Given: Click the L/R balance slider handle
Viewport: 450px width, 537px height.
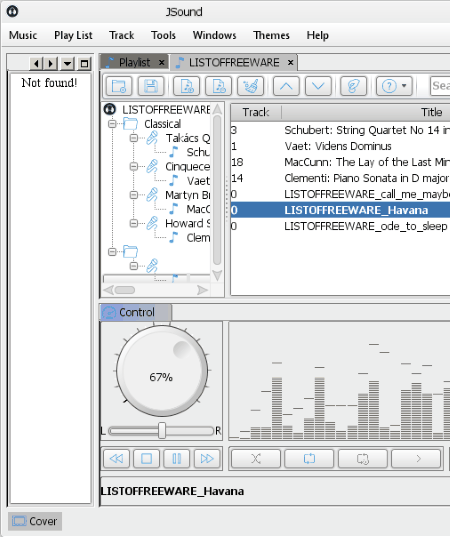Looking at the screenshot, I should coord(162,430).
